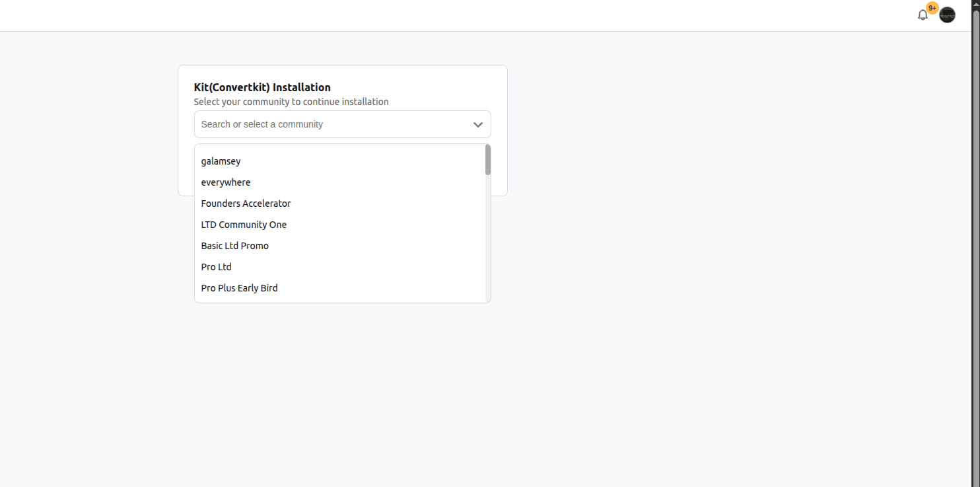Click the page scrollbar up arrow
The width and height of the screenshot is (980, 487).
click(975, 4)
